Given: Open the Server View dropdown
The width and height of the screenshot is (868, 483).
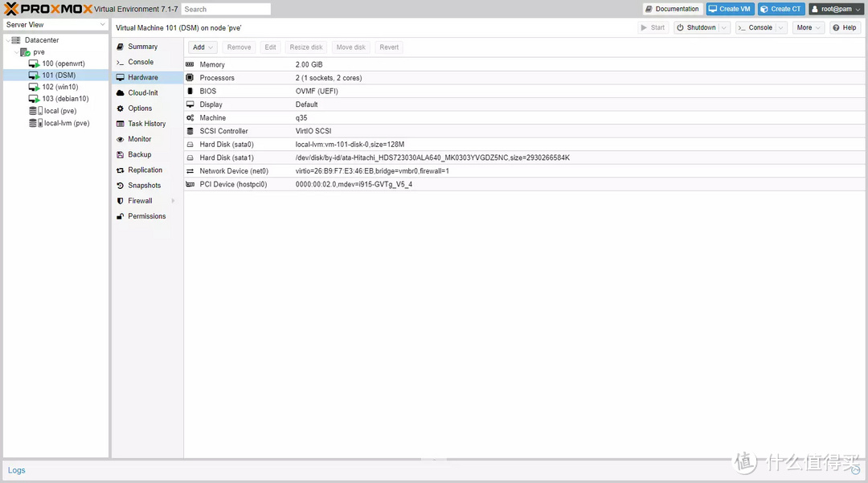Looking at the screenshot, I should click(102, 24).
